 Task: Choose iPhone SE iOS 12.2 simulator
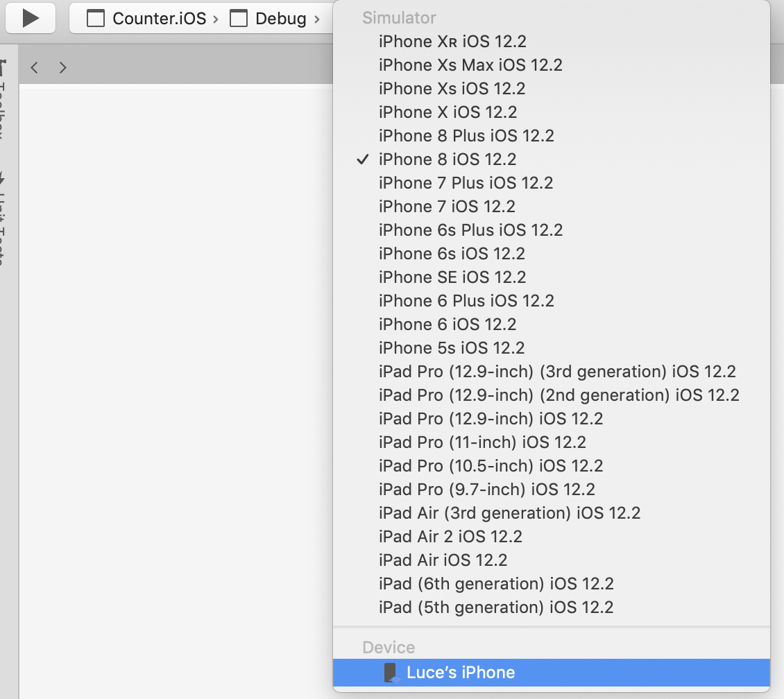[x=552, y=277]
